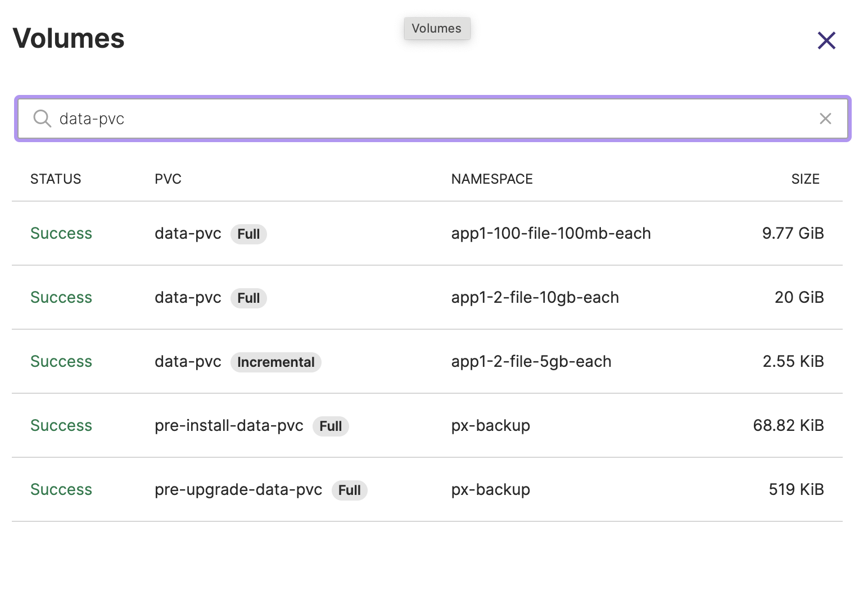Click the magnifying glass search icon
The height and width of the screenshot is (591, 868).
42,119
